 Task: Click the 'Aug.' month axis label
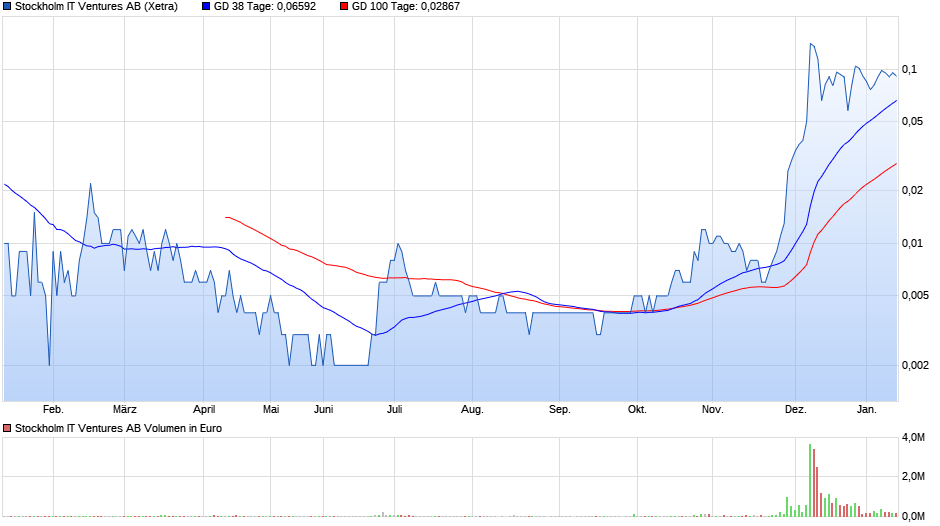tap(472, 410)
